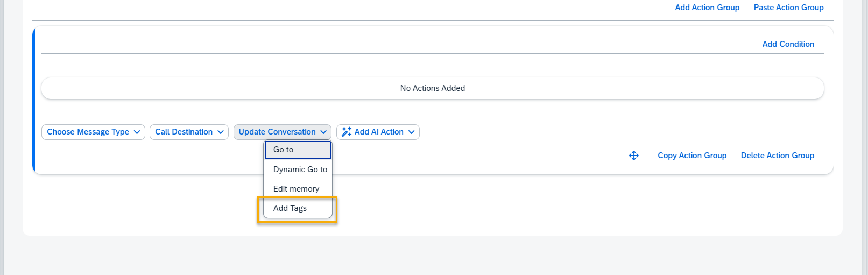868x275 pixels.
Task: Close the Update Conversation dropdown button
Action: click(x=277, y=132)
